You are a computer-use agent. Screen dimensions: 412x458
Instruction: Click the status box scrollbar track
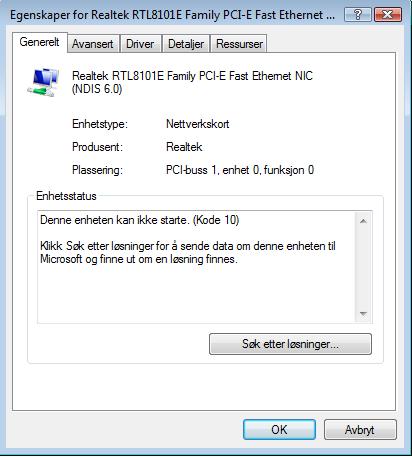(363, 267)
